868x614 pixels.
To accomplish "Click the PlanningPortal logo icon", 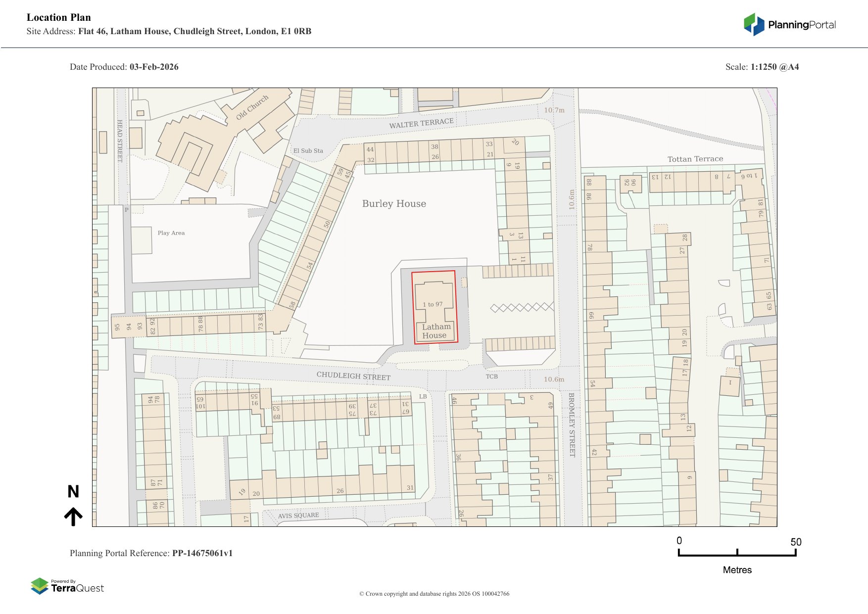I will [754, 25].
